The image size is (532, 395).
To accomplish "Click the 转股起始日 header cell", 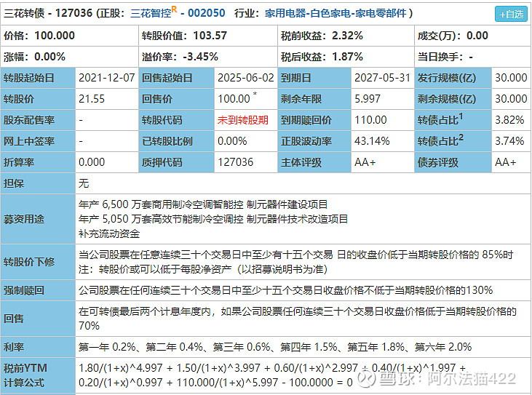I will (x=38, y=78).
